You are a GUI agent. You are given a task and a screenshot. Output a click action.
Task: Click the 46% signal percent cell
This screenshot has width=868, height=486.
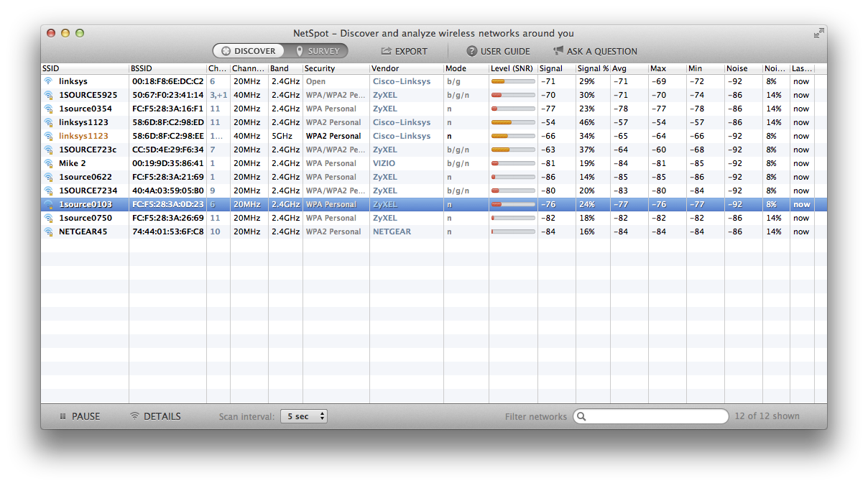tap(586, 122)
